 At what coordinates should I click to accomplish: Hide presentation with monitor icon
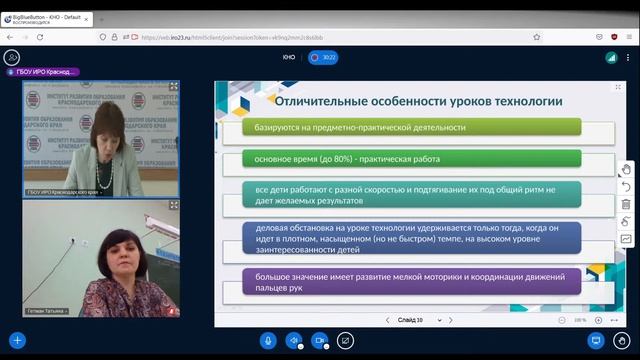596,340
